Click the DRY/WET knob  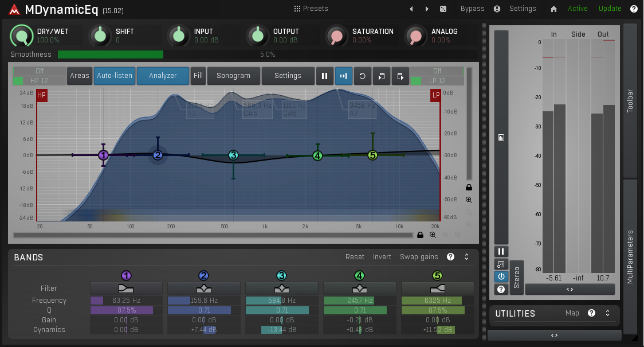tap(21, 36)
